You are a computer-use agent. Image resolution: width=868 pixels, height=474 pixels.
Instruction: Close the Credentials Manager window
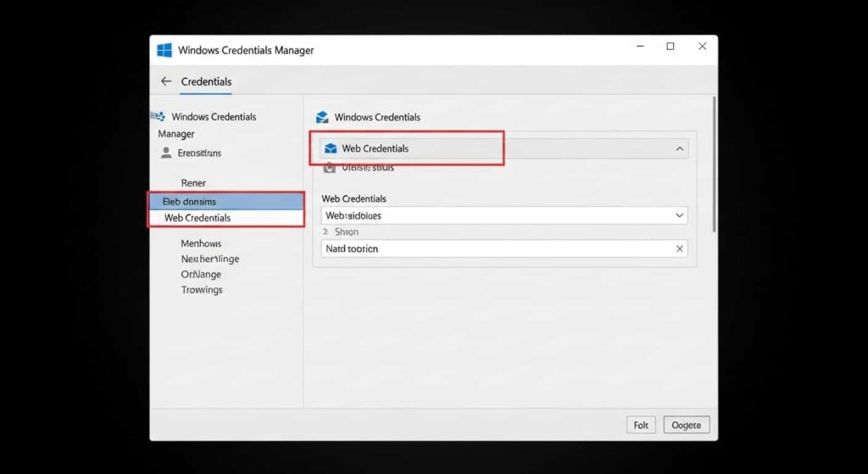[x=702, y=47]
